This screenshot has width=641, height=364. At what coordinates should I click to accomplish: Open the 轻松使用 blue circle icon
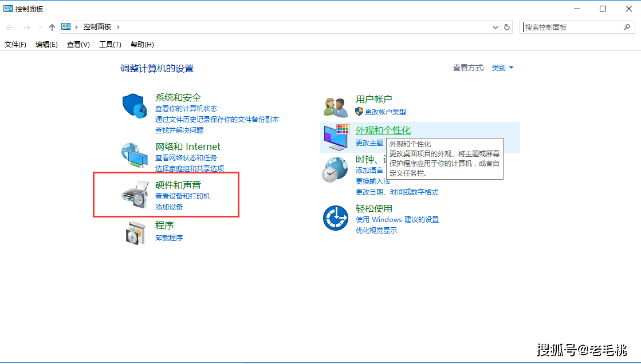coord(336,217)
